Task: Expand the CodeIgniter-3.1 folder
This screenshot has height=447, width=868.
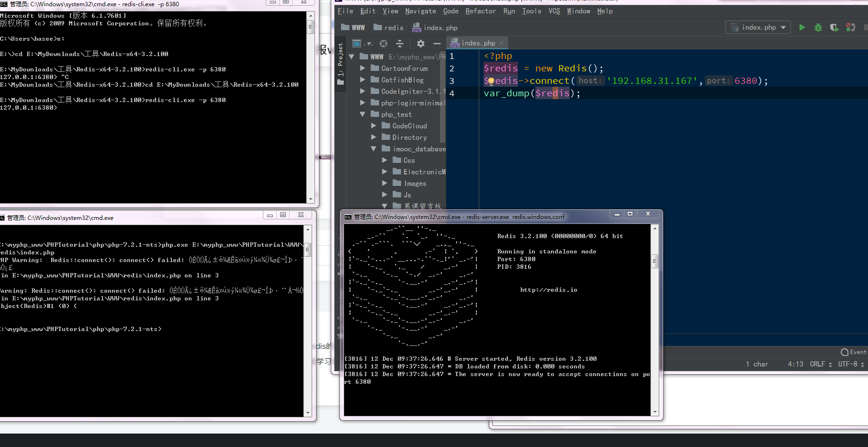Action: pyautogui.click(x=363, y=91)
